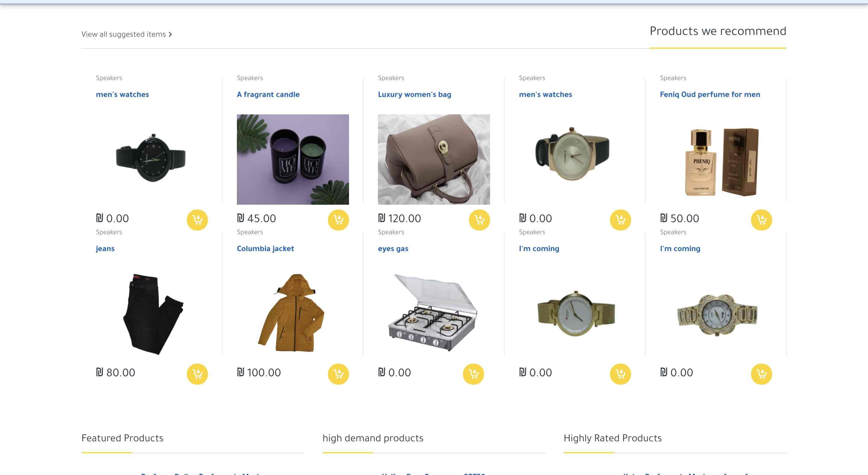Open the Highly Rated Products heading
The height and width of the screenshot is (475, 868).
pyautogui.click(x=612, y=438)
